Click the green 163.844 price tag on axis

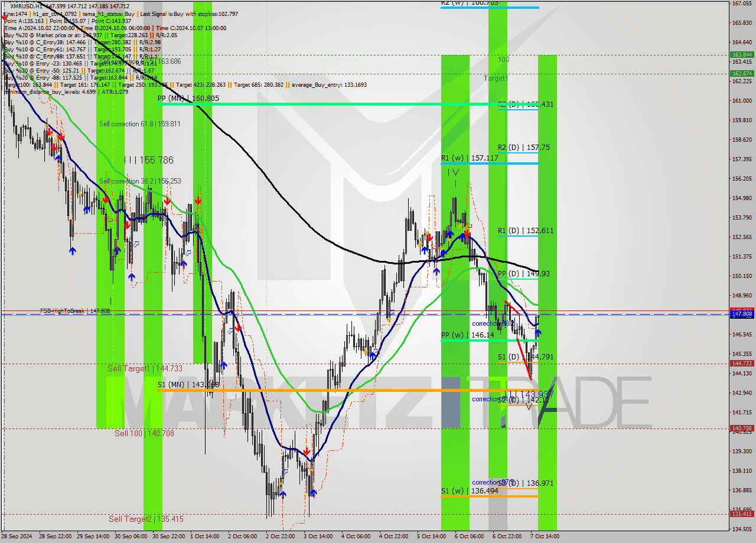click(742, 55)
